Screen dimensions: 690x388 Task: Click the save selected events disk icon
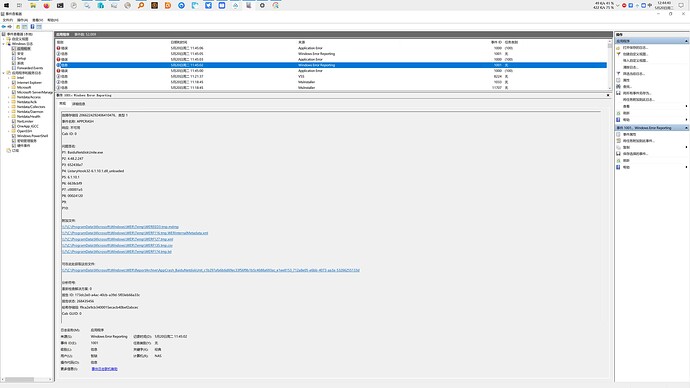(x=618, y=154)
